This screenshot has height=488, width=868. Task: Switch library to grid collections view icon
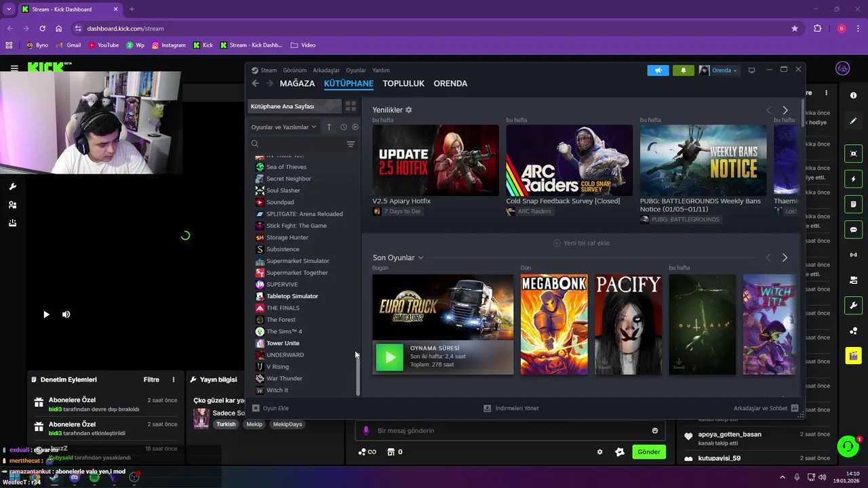[351, 106]
